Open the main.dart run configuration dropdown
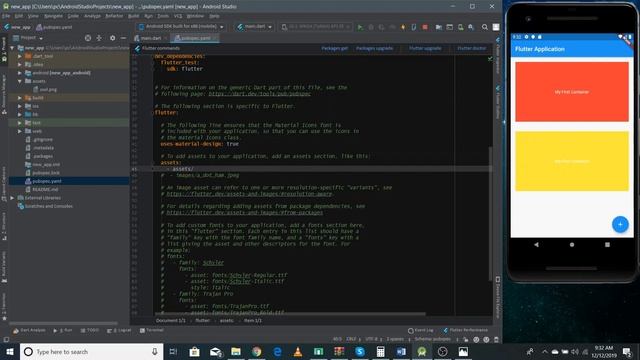 (x=254, y=27)
